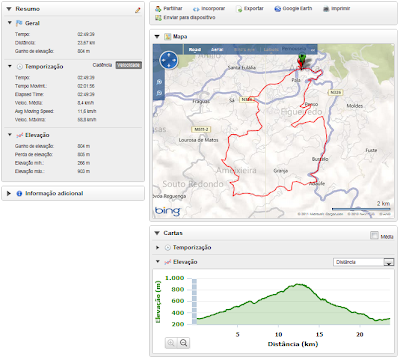The height and width of the screenshot is (360, 400).
Task: Expand Temporização chart in Cartas
Action: pos(158,247)
